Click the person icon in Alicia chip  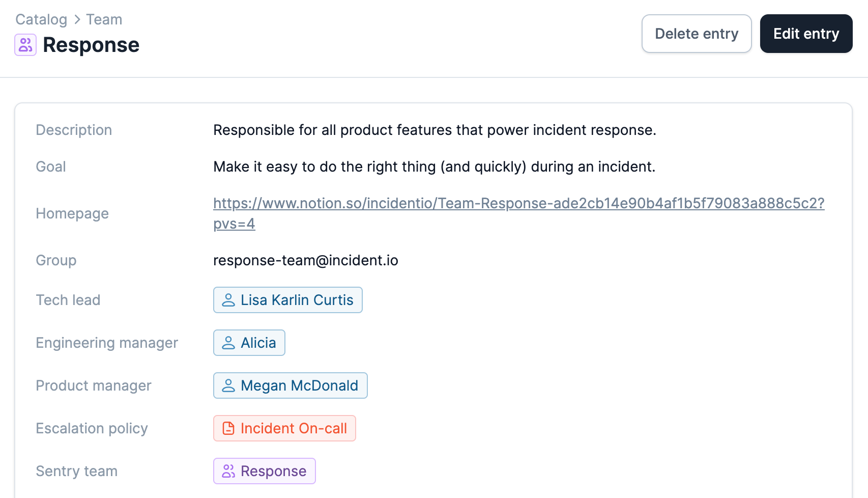[x=228, y=343]
